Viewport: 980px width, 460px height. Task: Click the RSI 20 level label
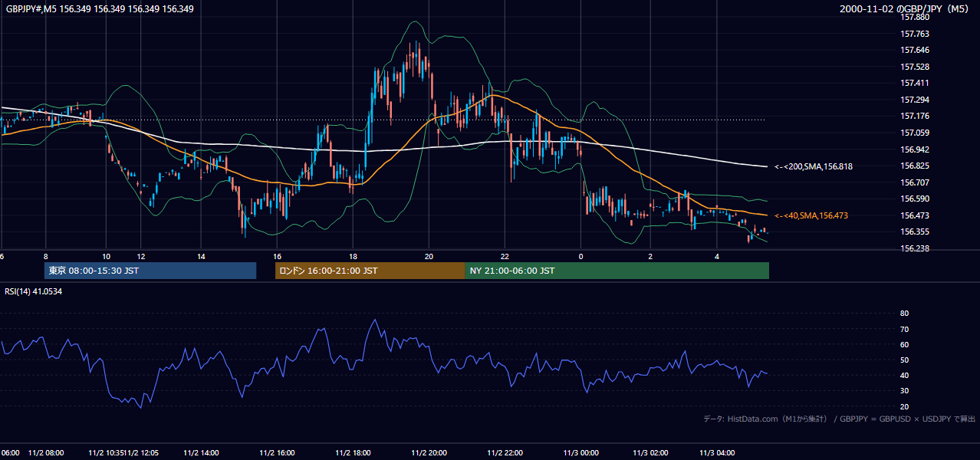(904, 407)
